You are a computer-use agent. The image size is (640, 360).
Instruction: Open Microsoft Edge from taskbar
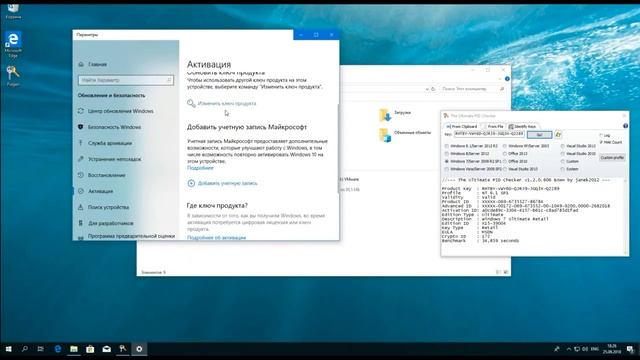coord(58,349)
